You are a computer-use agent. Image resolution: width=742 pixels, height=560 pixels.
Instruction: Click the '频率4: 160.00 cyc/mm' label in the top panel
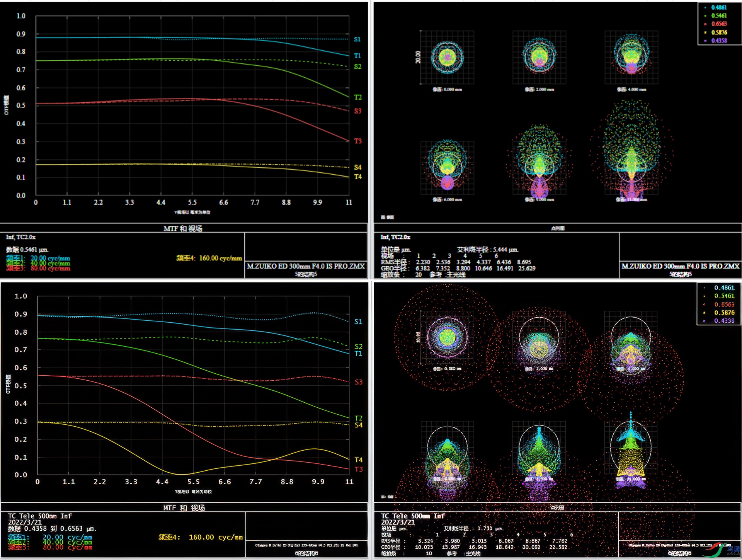[x=209, y=258]
